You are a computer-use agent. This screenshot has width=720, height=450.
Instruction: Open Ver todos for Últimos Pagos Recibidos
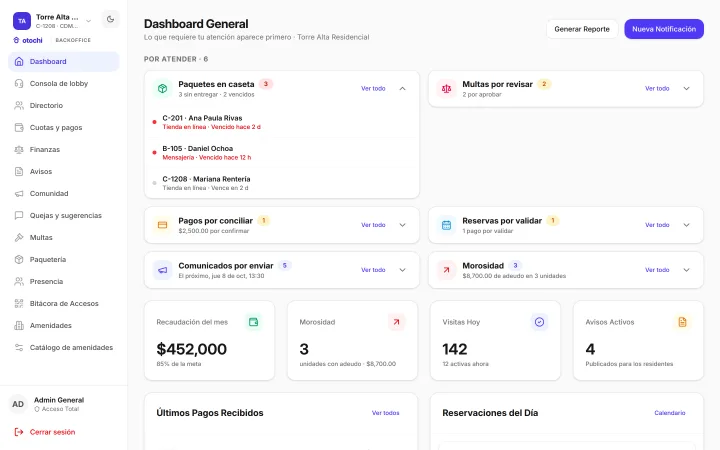tap(385, 413)
